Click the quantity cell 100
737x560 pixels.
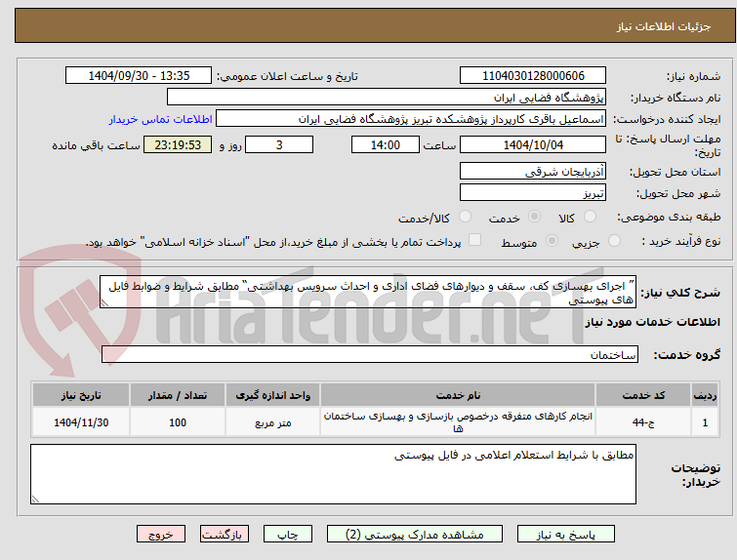pos(178,422)
